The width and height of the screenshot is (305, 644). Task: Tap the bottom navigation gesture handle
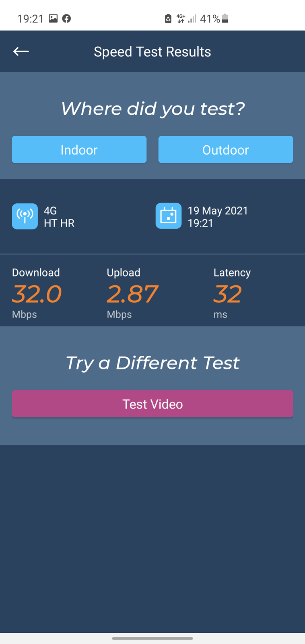tap(152, 638)
